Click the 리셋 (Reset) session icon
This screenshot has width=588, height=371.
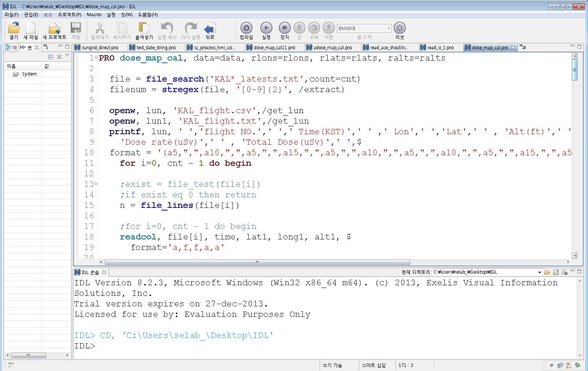400,28
